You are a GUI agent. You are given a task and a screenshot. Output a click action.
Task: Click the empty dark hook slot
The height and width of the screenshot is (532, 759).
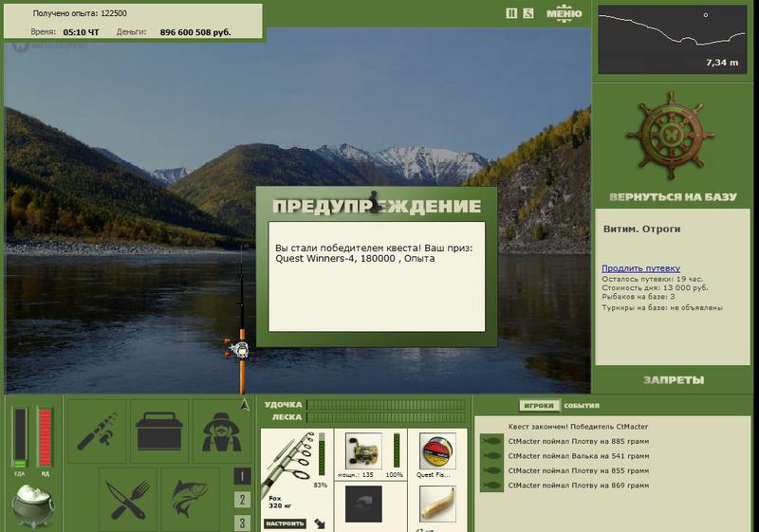pyautogui.click(x=363, y=504)
